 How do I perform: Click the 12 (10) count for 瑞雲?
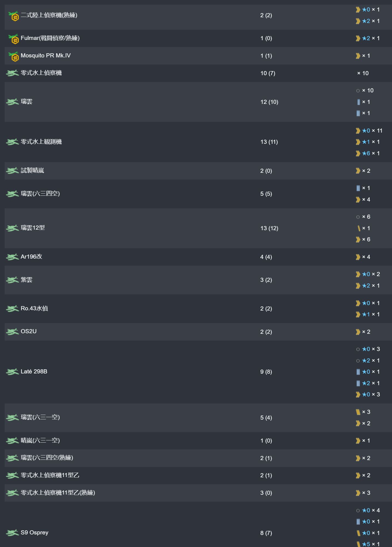[269, 102]
